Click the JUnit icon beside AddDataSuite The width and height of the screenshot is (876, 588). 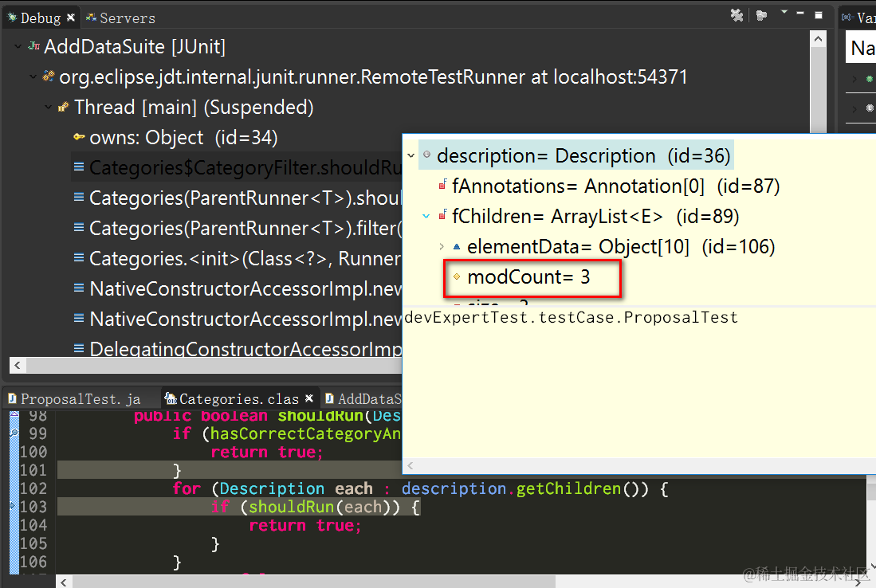34,45
